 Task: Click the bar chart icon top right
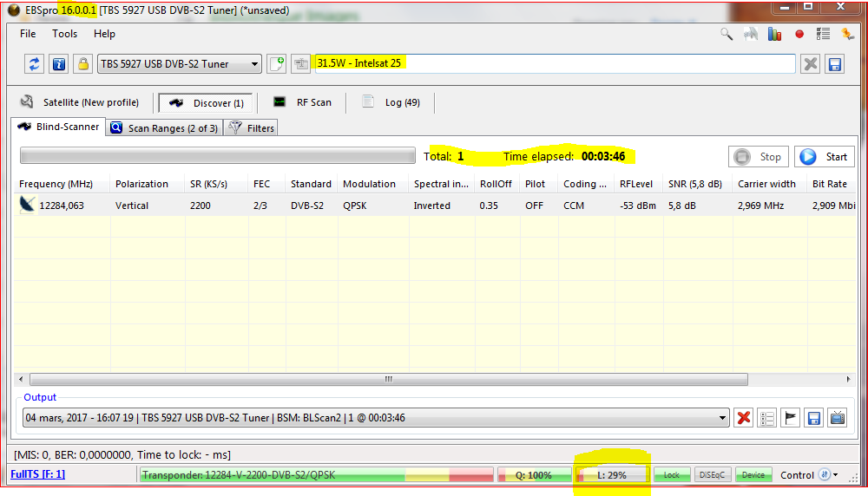774,35
